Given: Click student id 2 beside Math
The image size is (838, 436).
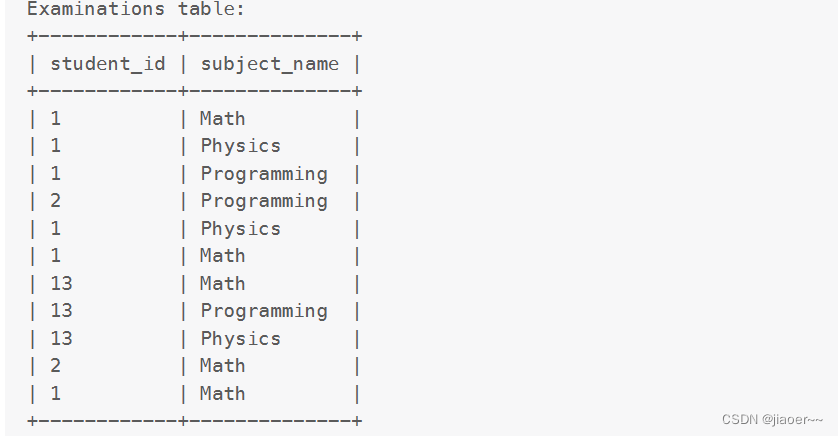Looking at the screenshot, I should click(x=56, y=366).
